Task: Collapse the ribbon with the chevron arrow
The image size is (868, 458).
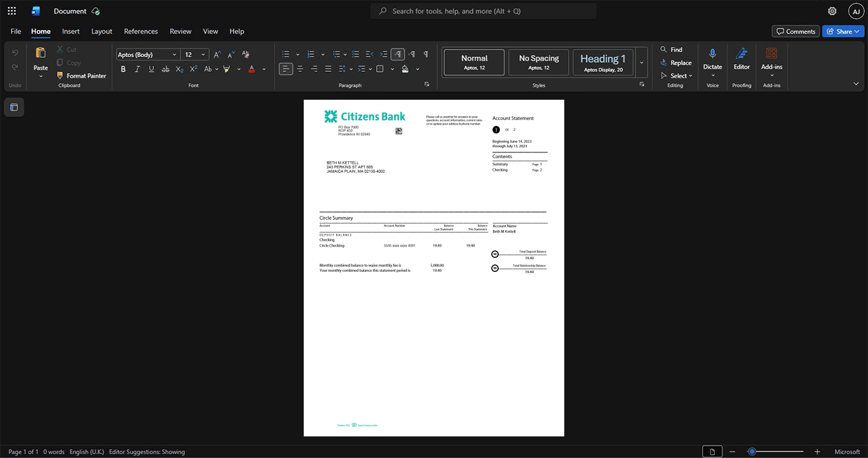Action: [856, 84]
